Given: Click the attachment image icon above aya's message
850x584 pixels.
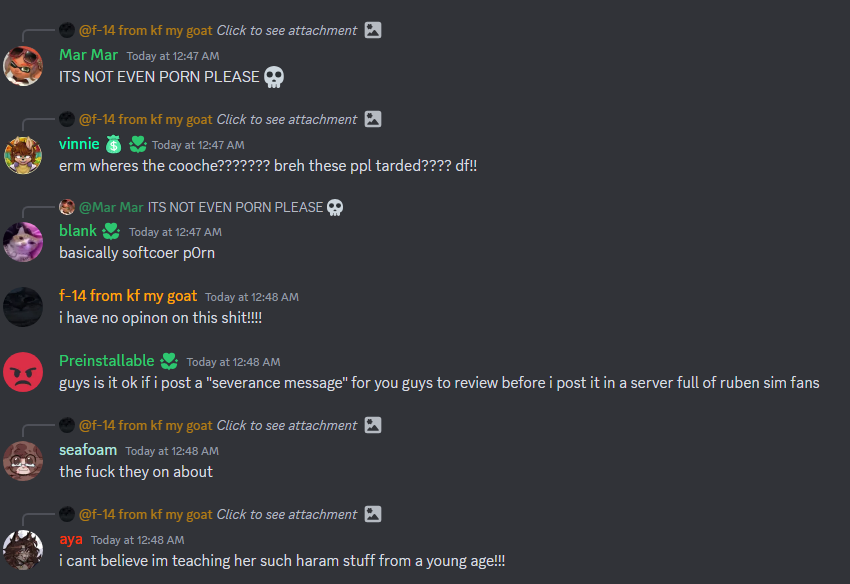Looking at the screenshot, I should tap(372, 514).
